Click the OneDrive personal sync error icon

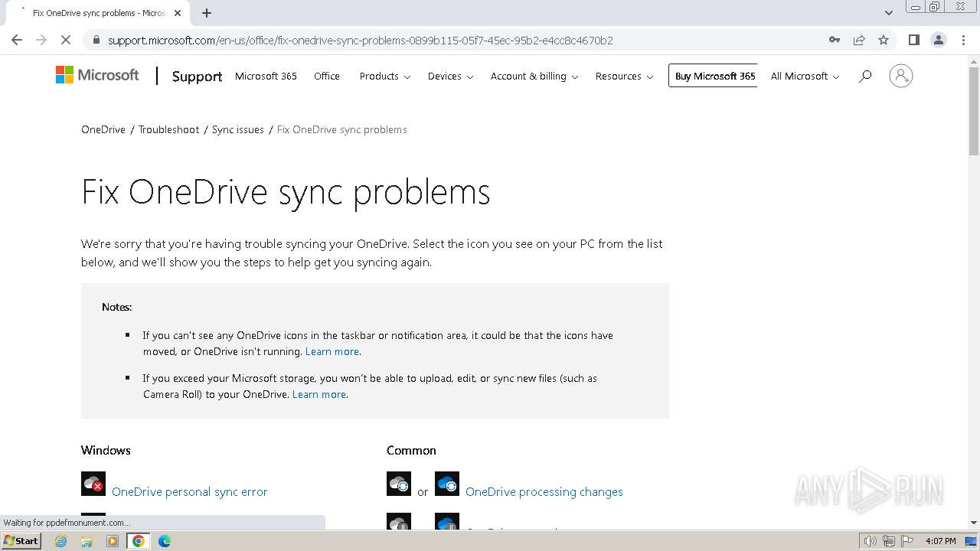coord(93,484)
